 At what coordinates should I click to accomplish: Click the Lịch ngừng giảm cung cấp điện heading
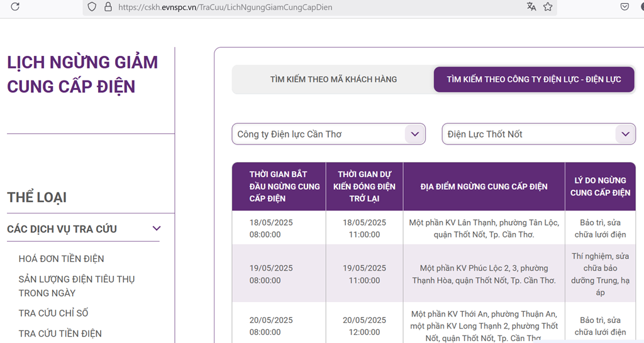pos(82,74)
